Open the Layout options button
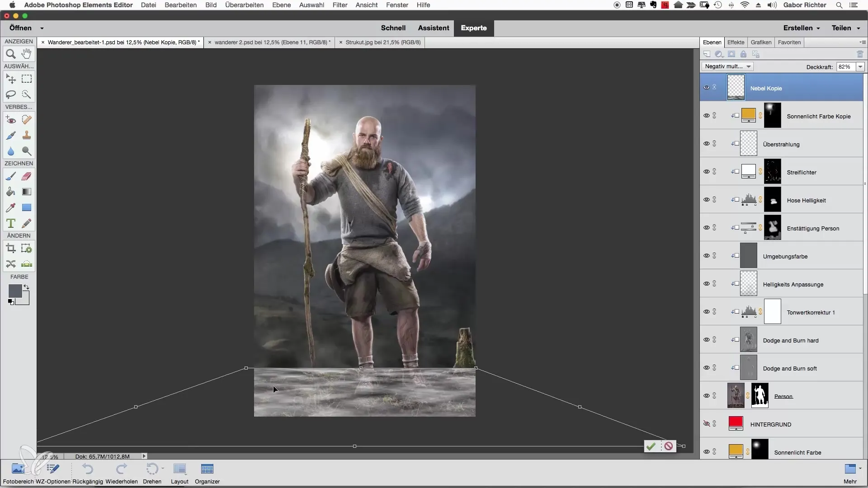Viewport: 868px width, 488px height. (179, 473)
